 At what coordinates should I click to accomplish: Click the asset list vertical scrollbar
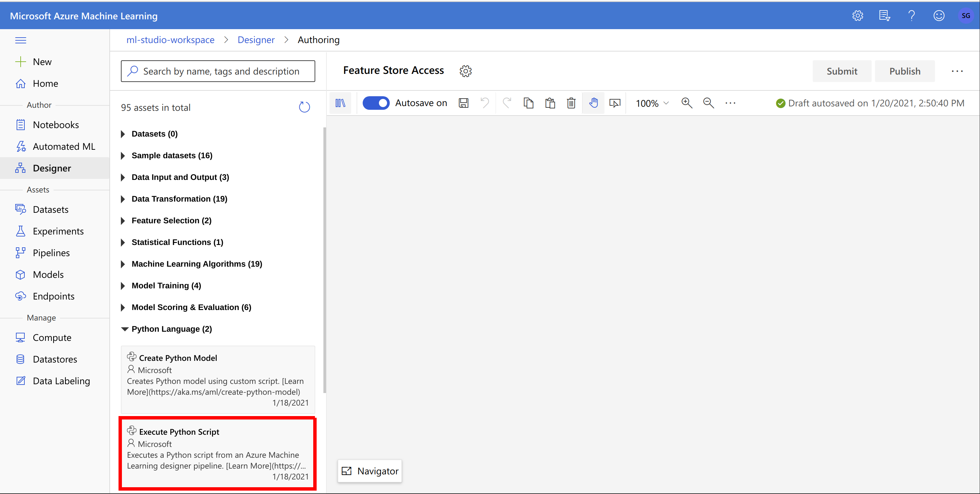pos(324,260)
